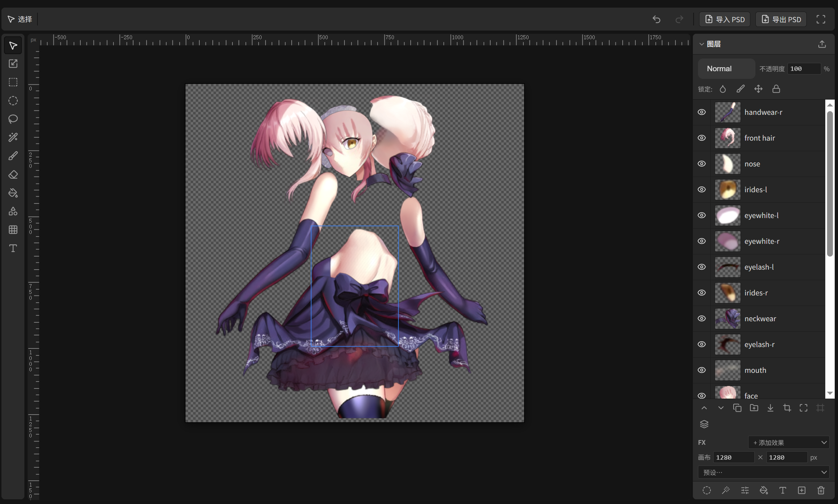The height and width of the screenshot is (504, 838).
Task: Hide the irides-l layer
Action: (x=702, y=190)
